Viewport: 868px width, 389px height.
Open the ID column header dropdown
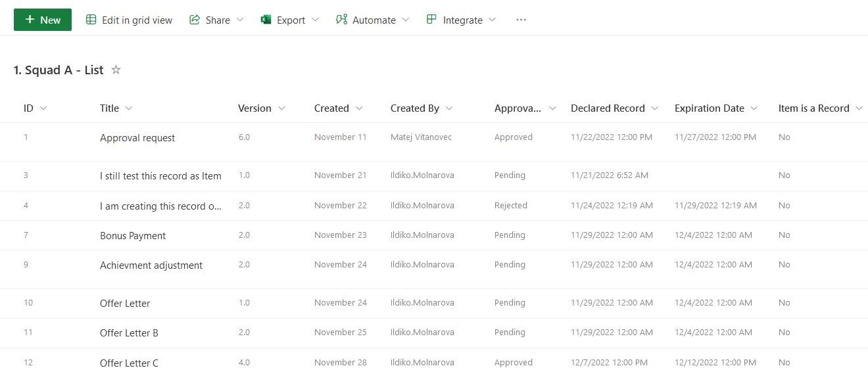(x=43, y=108)
